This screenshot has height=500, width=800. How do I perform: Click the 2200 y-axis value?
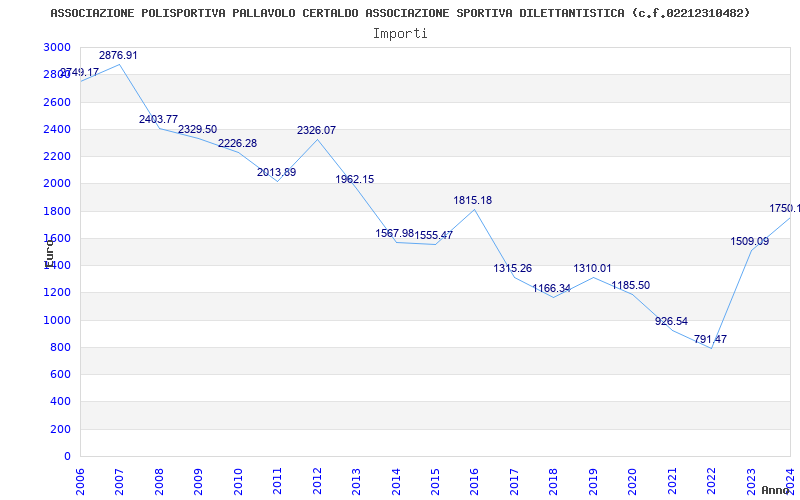coord(57,156)
